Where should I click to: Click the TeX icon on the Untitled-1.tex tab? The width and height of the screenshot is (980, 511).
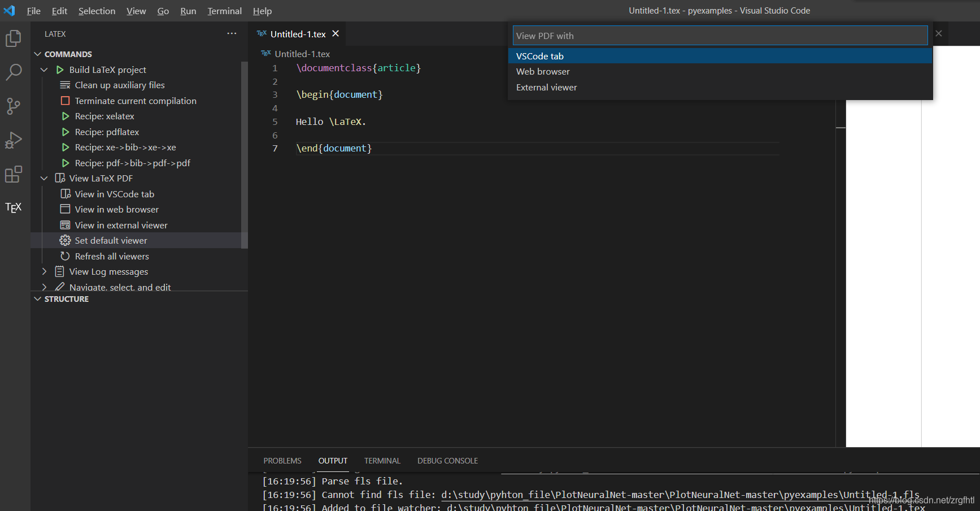click(x=262, y=33)
